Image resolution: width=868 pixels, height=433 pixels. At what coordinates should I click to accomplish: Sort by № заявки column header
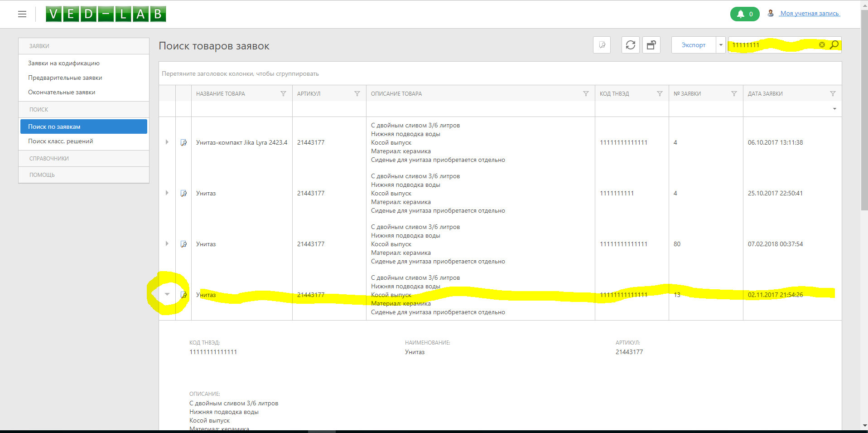click(x=687, y=93)
